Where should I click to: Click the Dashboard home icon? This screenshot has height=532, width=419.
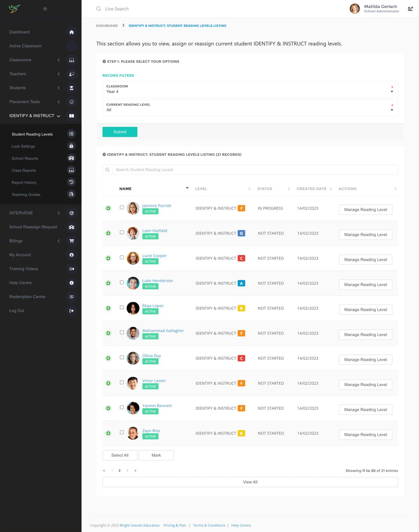tap(72, 32)
